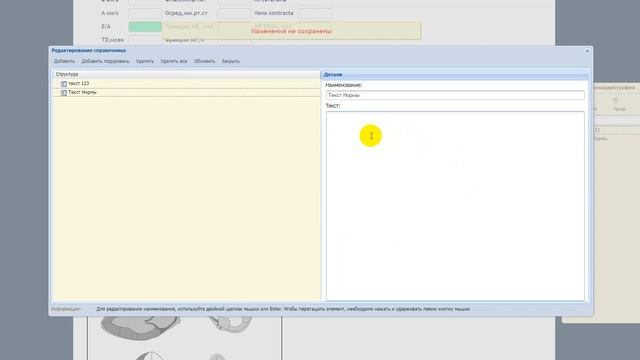
Task: Click the document icon beside 'Текст Нормы'
Action: [64, 93]
